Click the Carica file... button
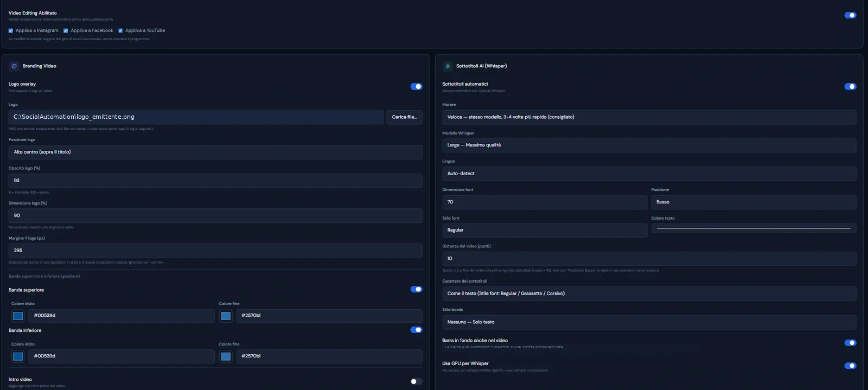Image resolution: width=868 pixels, height=390 pixels. click(x=404, y=117)
